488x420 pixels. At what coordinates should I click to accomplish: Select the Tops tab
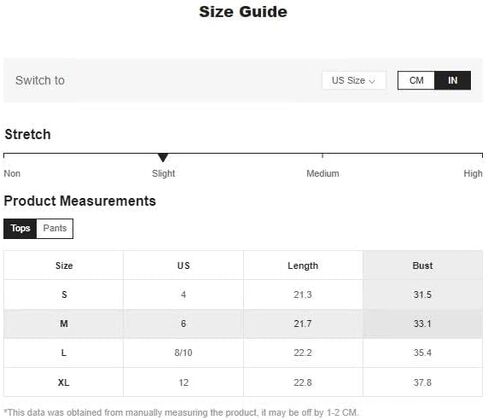(20, 228)
